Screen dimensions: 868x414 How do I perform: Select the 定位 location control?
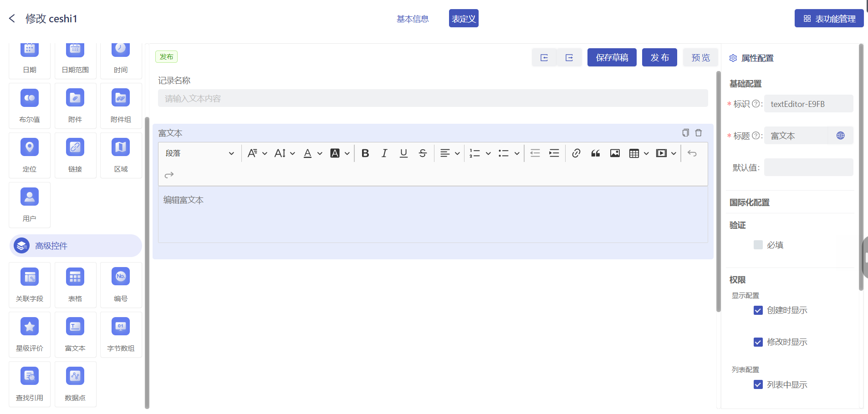click(x=30, y=155)
